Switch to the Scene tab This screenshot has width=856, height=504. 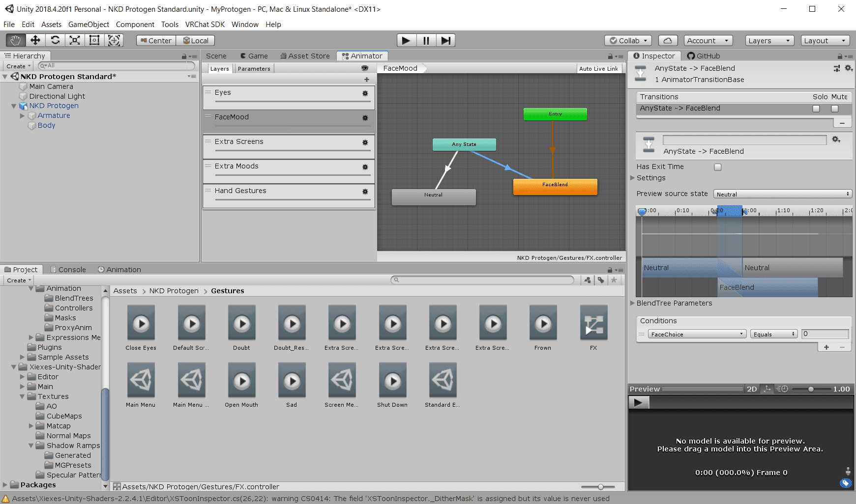click(216, 56)
